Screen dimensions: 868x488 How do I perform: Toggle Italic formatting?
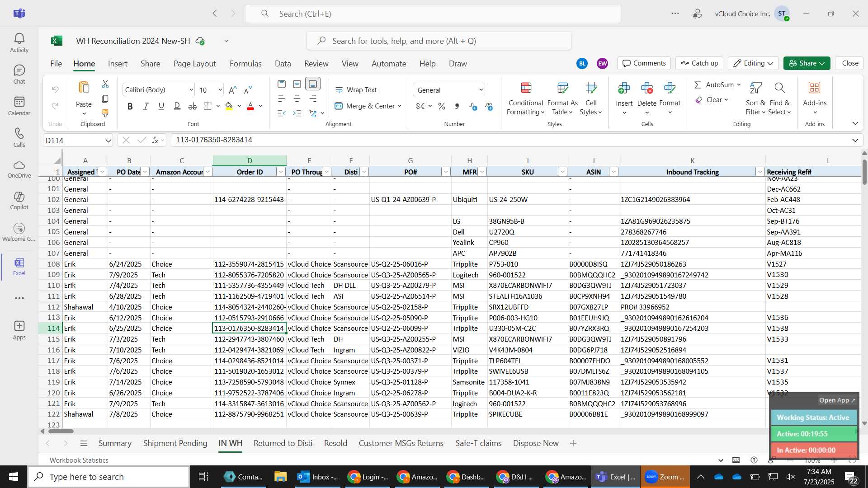pos(146,106)
